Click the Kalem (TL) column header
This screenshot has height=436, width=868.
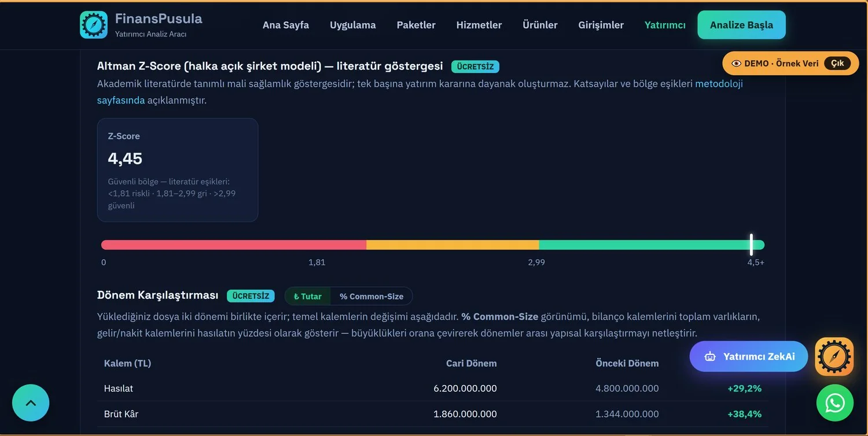[x=127, y=363]
